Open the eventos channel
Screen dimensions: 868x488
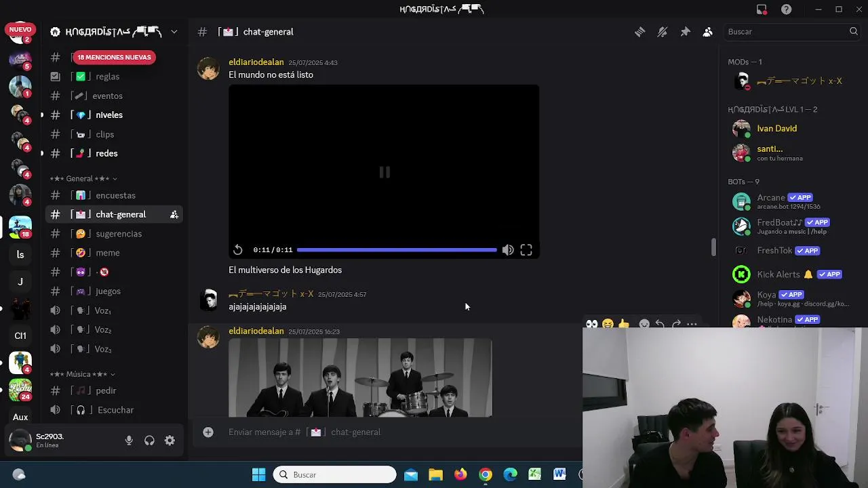click(x=114, y=96)
